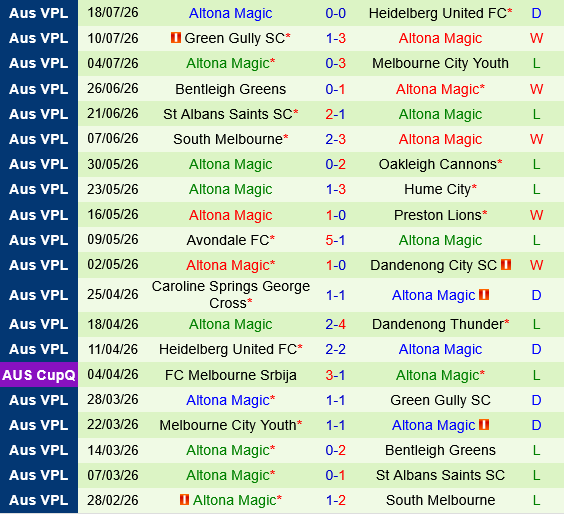Viewport: 564px width, 514px height.
Task: Click red card icon on 25/04/26 Altona Magic
Action: [x=484, y=295]
